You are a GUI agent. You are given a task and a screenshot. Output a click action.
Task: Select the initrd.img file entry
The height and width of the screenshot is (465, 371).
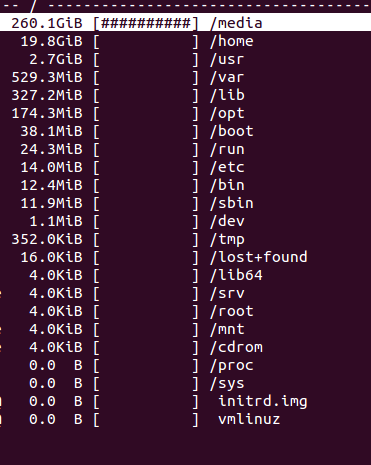pos(185,401)
